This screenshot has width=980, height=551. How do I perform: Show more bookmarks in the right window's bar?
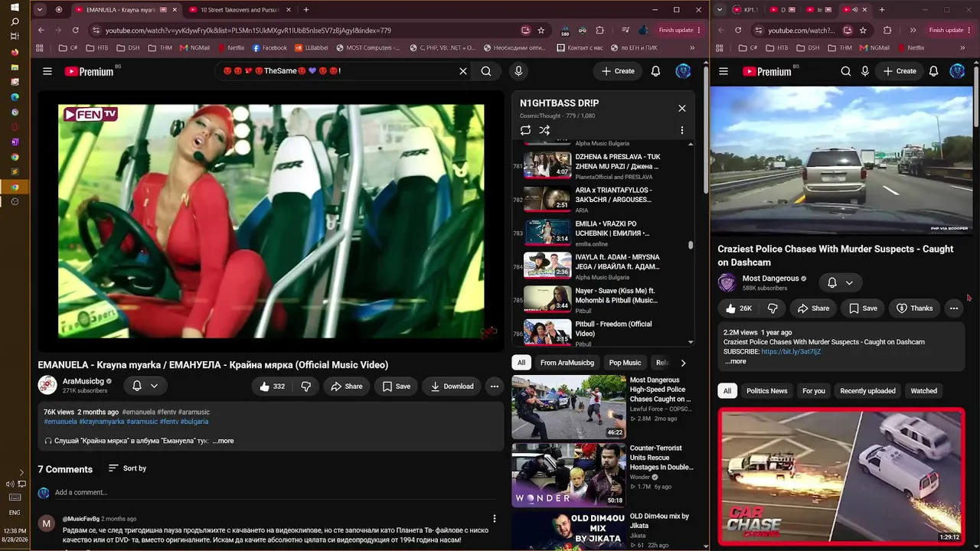[x=962, y=47]
